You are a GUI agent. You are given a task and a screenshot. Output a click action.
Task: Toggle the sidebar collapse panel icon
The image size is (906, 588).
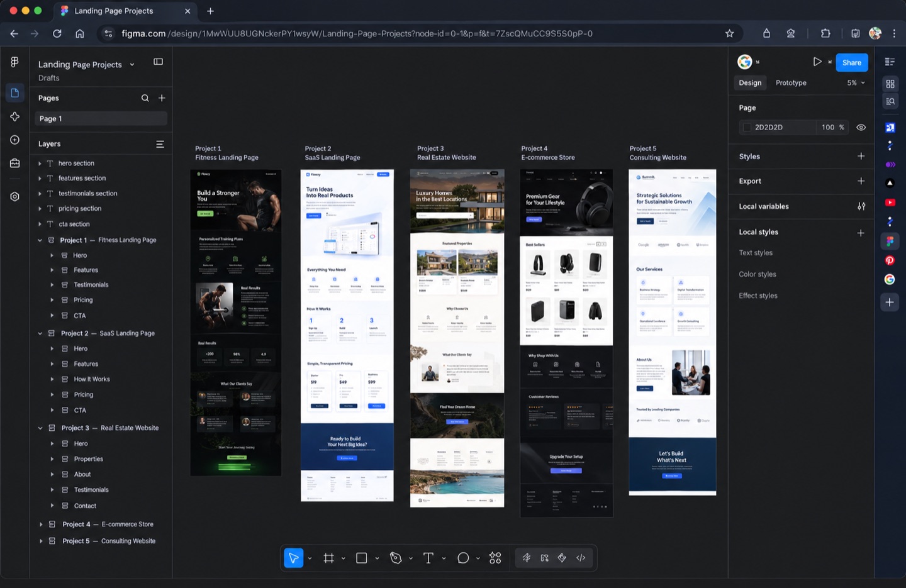point(158,62)
